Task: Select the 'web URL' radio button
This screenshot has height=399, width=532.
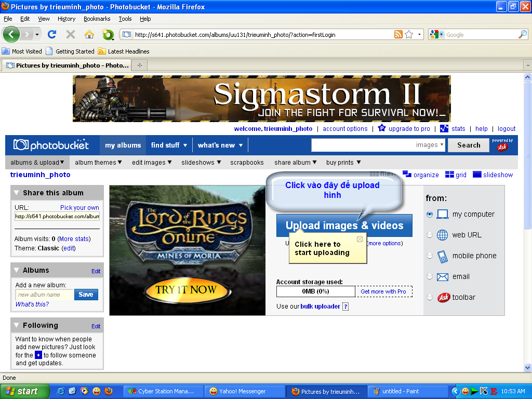Action: (x=430, y=235)
